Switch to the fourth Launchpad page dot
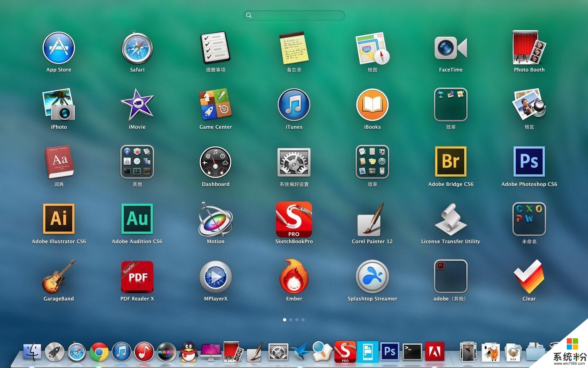Viewport: 588px width, 368px height. (303, 320)
